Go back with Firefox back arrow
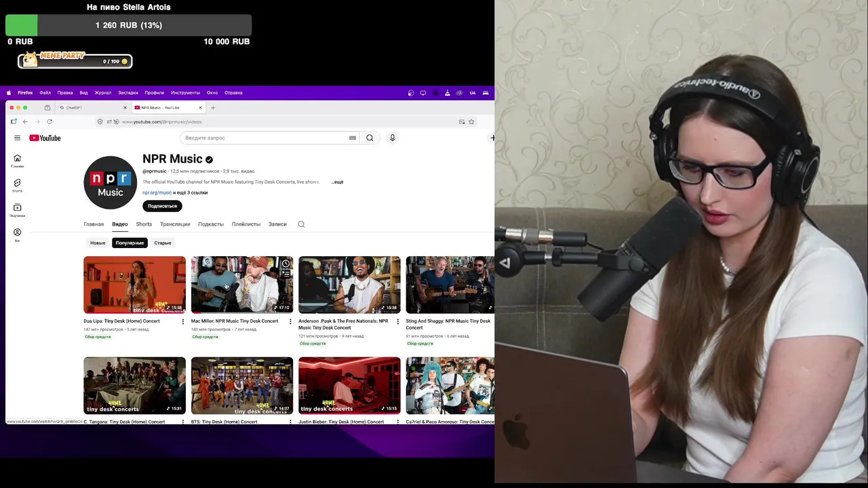This screenshot has width=868, height=488. click(25, 121)
